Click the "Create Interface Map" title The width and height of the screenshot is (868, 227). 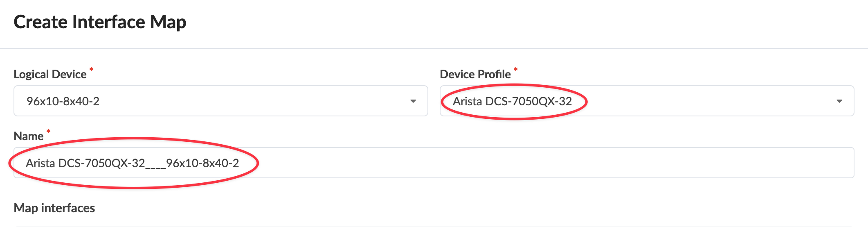tap(100, 22)
